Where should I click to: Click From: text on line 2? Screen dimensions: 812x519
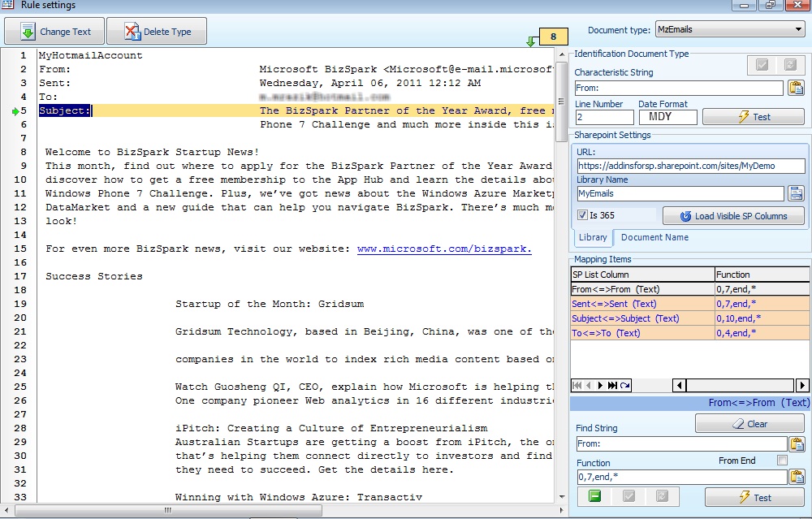pos(55,69)
